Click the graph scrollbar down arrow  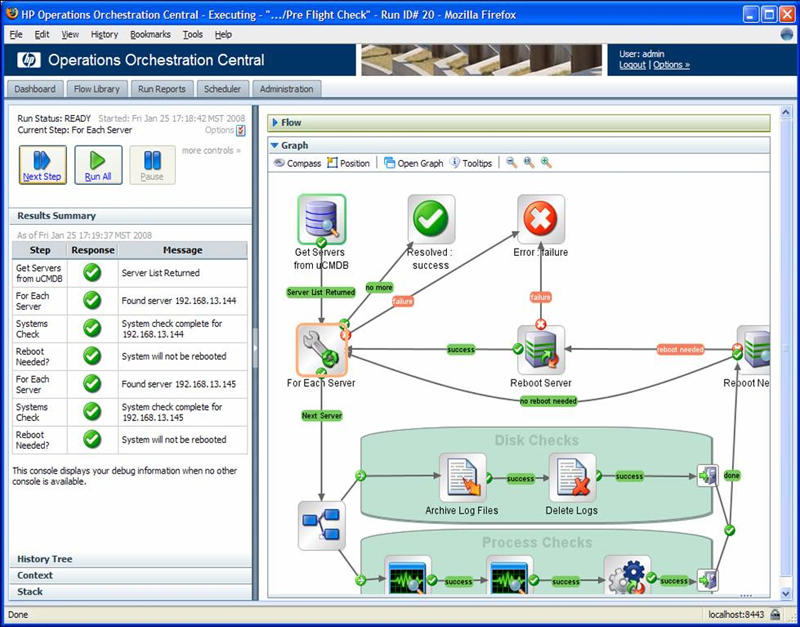tap(786, 593)
